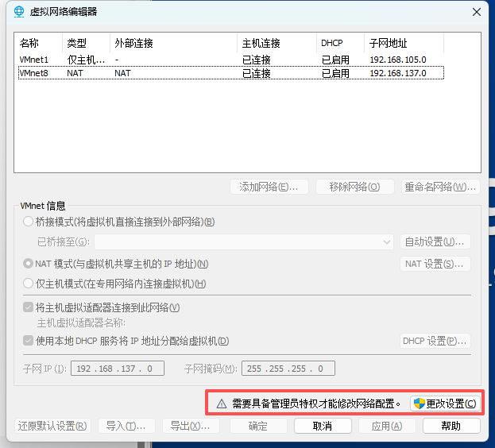Screen dimensions: 495x448
Task: Select the 仅主机模式 radio button
Action: tap(28, 284)
